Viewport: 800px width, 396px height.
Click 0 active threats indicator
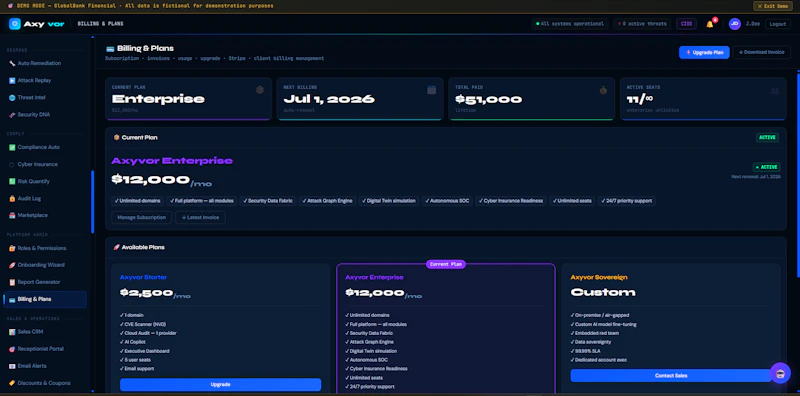(642, 24)
